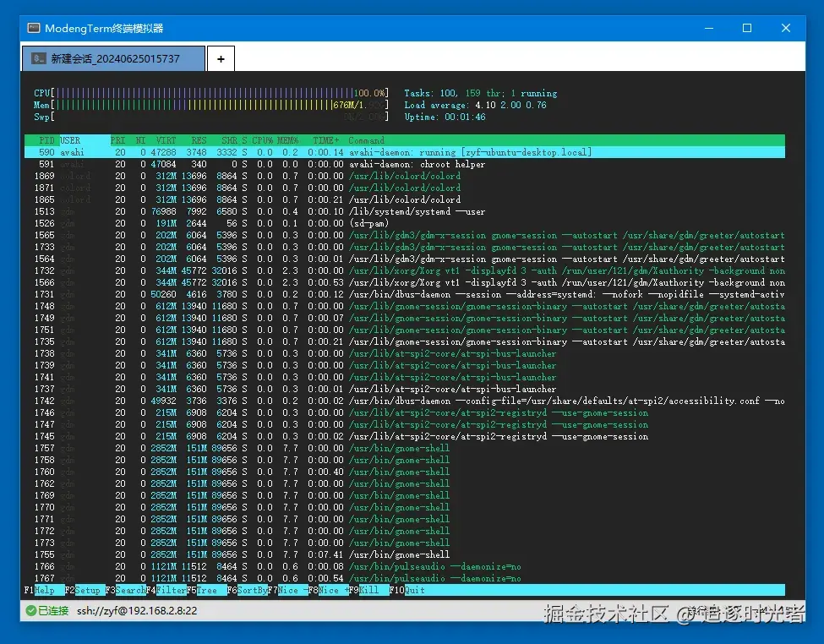Click the Tasks: 100, 159 thr line
The image size is (824, 644).
[480, 93]
